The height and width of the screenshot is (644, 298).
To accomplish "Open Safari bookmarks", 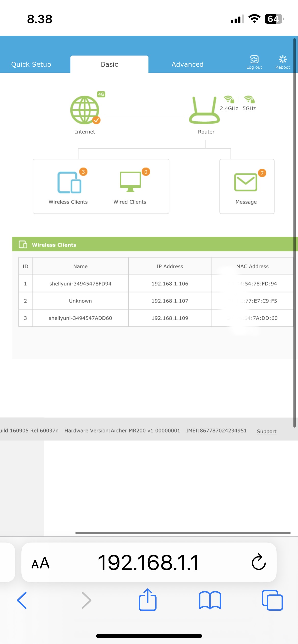I will tap(210, 600).
